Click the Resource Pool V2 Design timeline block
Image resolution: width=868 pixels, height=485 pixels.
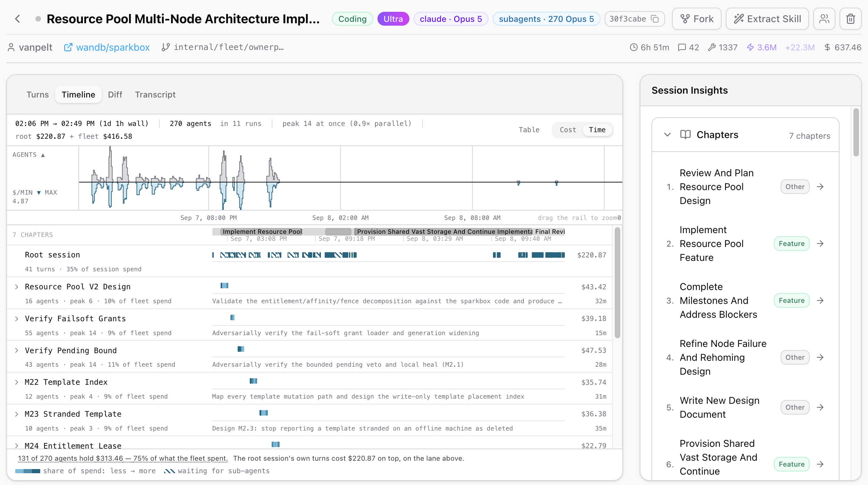224,286
